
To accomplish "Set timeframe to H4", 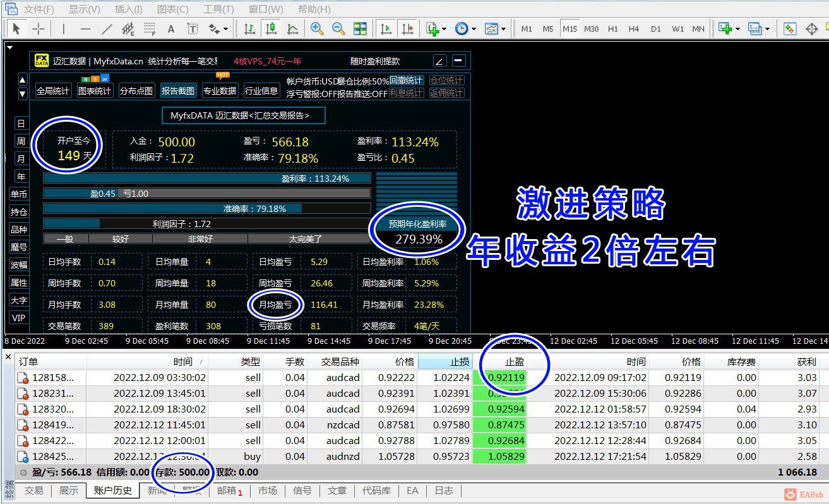I will click(x=635, y=28).
